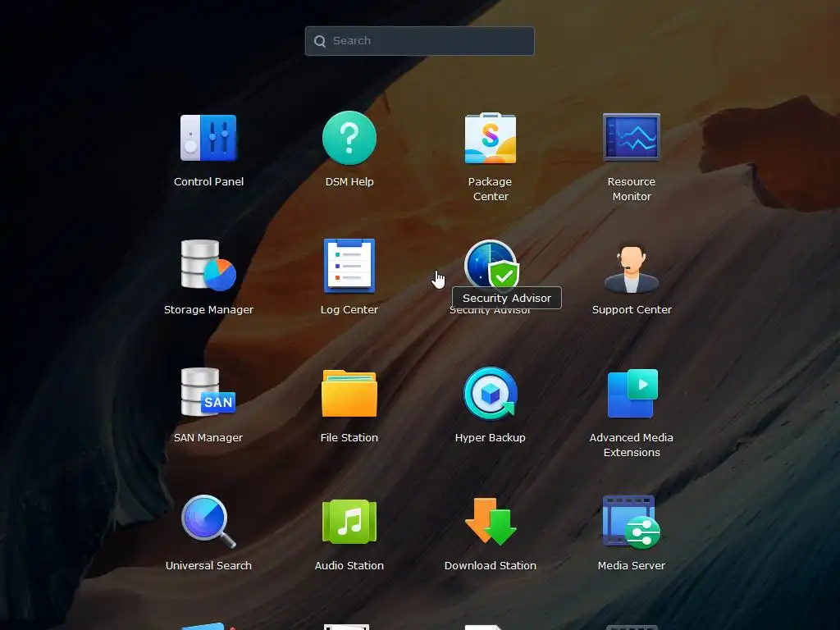Open Package Center shopping bag icon

491,138
